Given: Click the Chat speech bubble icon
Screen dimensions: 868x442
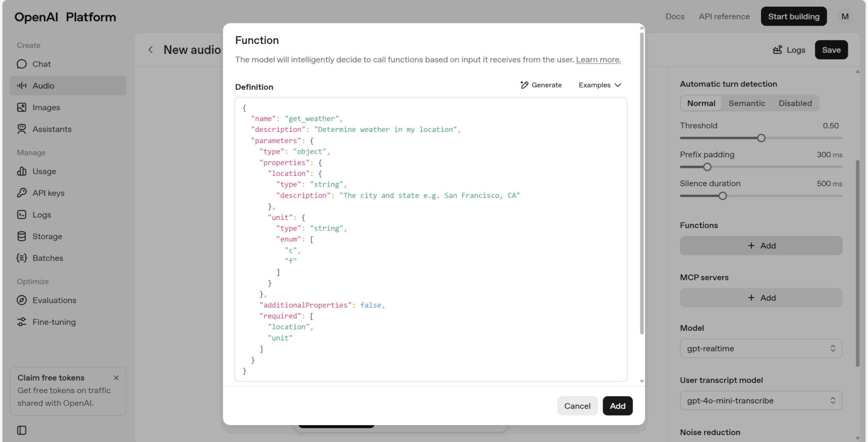Looking at the screenshot, I should coord(22,64).
